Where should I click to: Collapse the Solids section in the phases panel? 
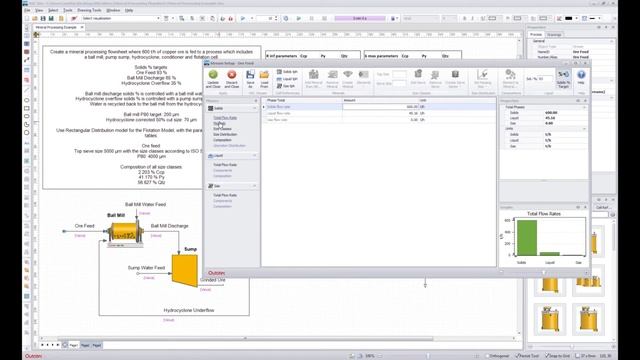tap(254, 108)
